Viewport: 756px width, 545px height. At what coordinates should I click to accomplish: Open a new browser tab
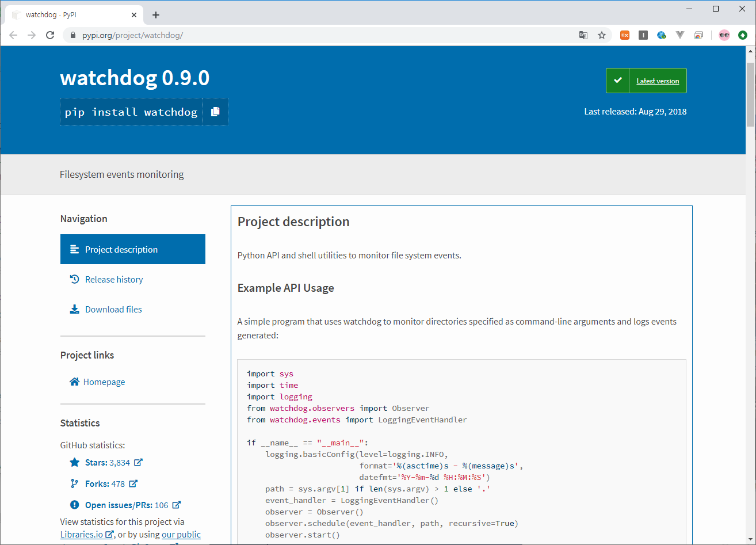156,15
